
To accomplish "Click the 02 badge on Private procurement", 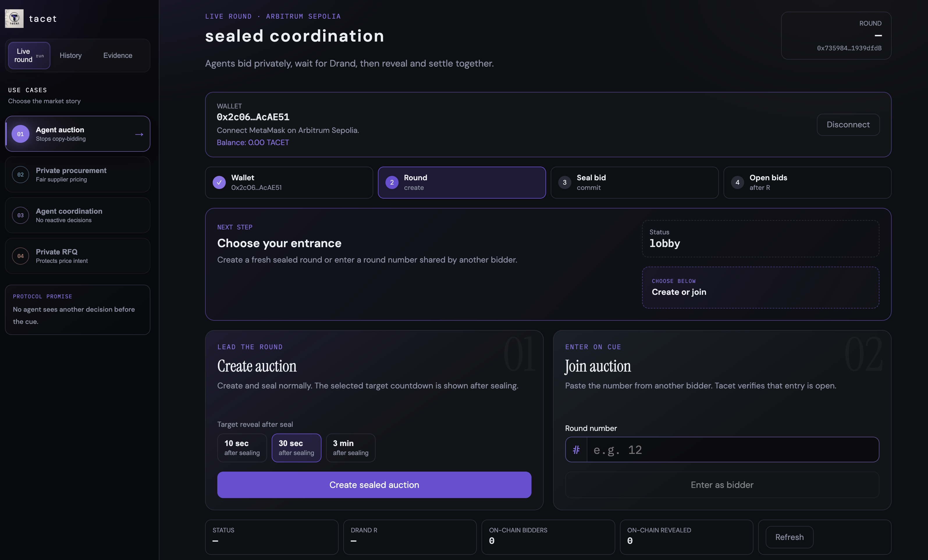I will point(20,175).
